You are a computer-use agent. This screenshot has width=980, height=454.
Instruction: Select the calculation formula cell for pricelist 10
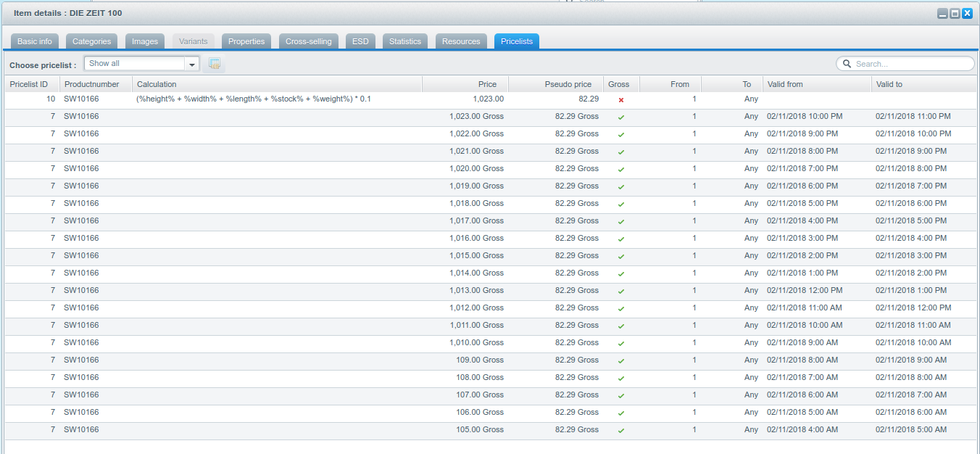254,99
